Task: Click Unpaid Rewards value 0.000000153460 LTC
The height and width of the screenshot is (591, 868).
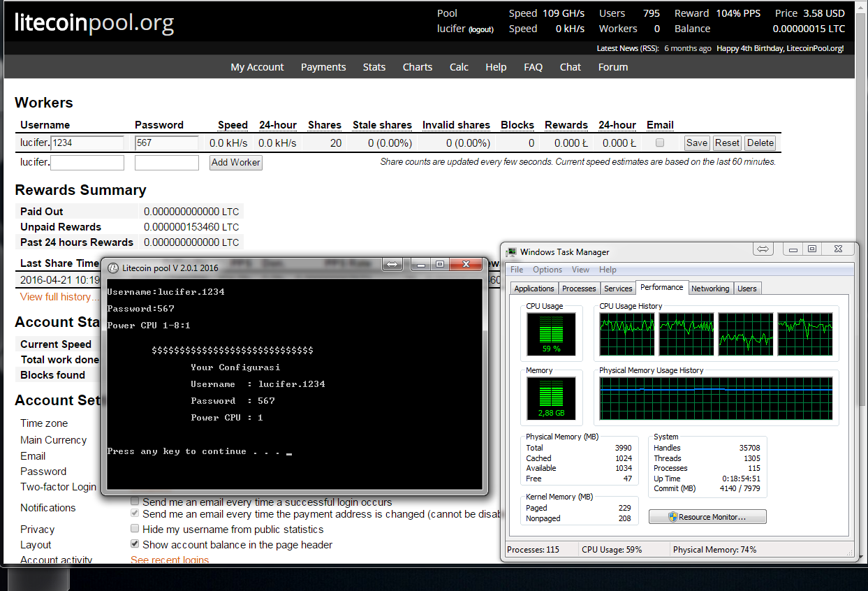Action: click(x=191, y=227)
